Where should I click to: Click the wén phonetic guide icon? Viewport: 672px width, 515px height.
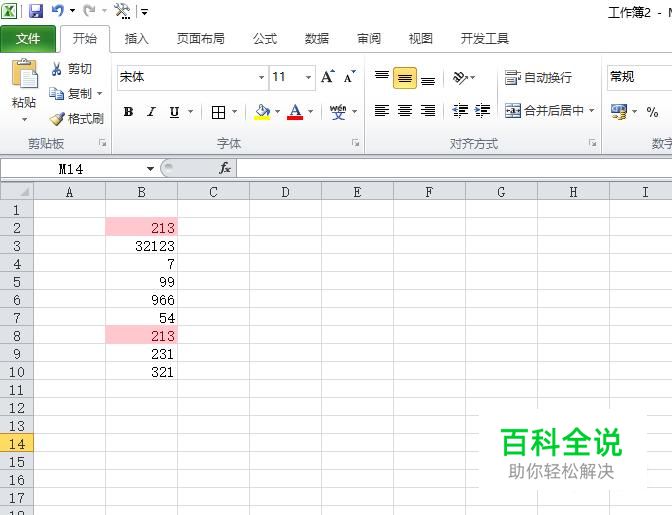tap(338, 112)
